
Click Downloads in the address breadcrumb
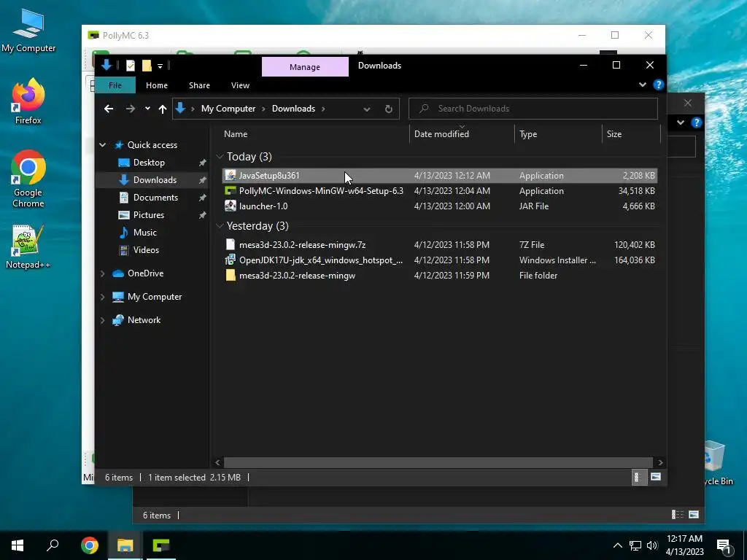[x=293, y=109]
